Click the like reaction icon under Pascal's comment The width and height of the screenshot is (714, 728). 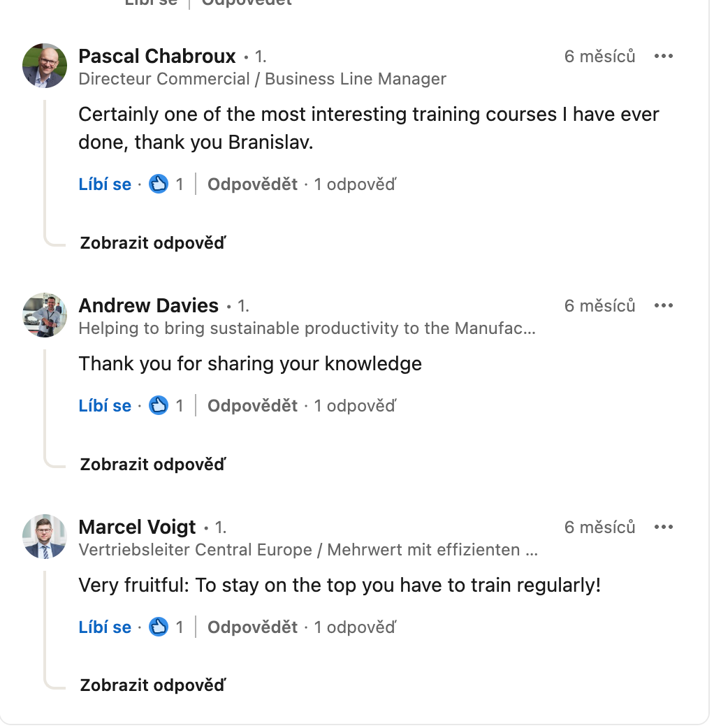pos(159,184)
